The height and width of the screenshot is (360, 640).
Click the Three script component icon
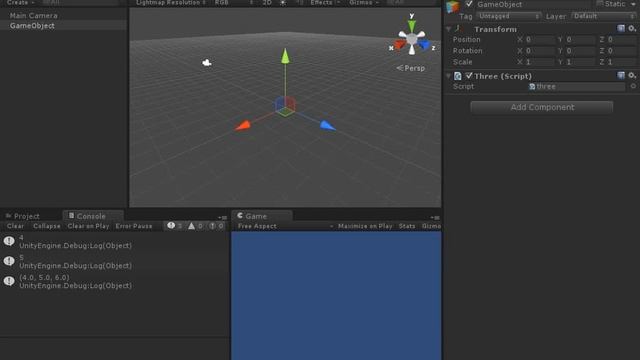tap(458, 76)
